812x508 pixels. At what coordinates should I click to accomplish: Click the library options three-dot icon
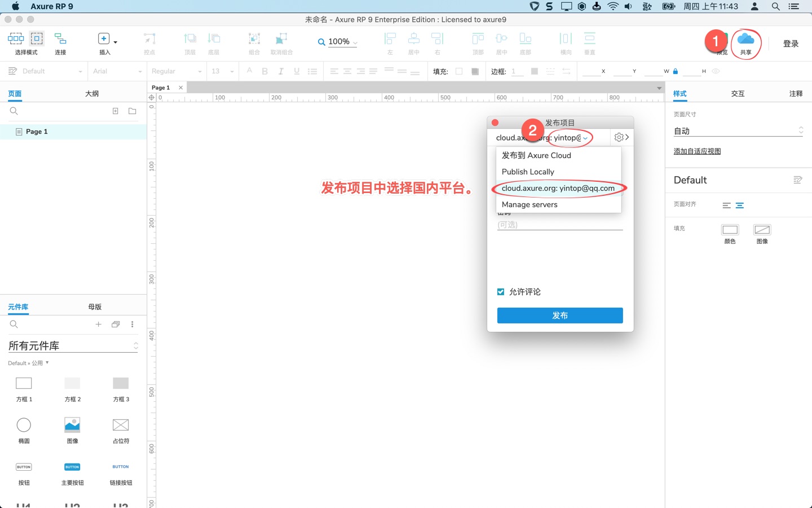point(133,324)
